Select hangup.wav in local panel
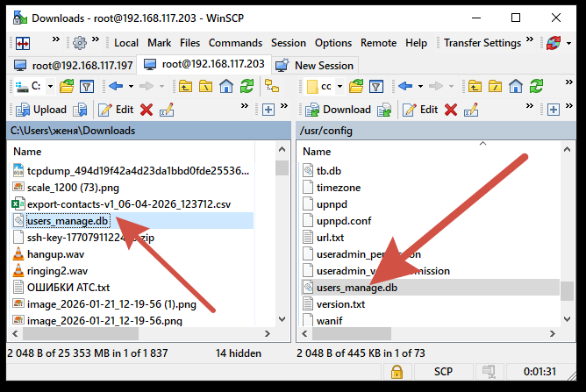The width and height of the screenshot is (586, 392). click(x=55, y=254)
